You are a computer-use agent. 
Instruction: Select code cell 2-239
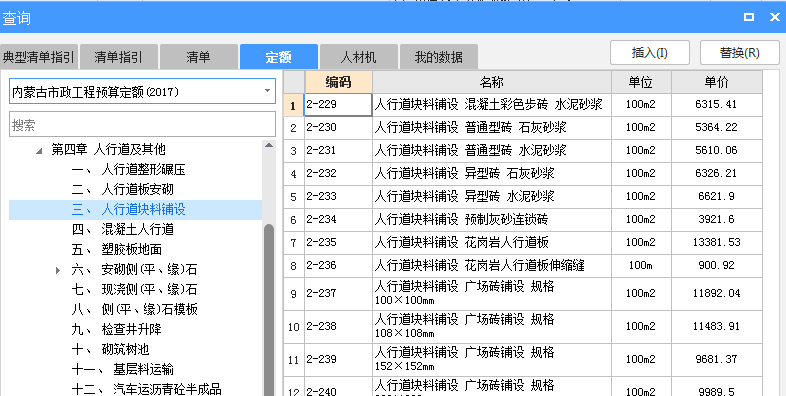click(338, 360)
